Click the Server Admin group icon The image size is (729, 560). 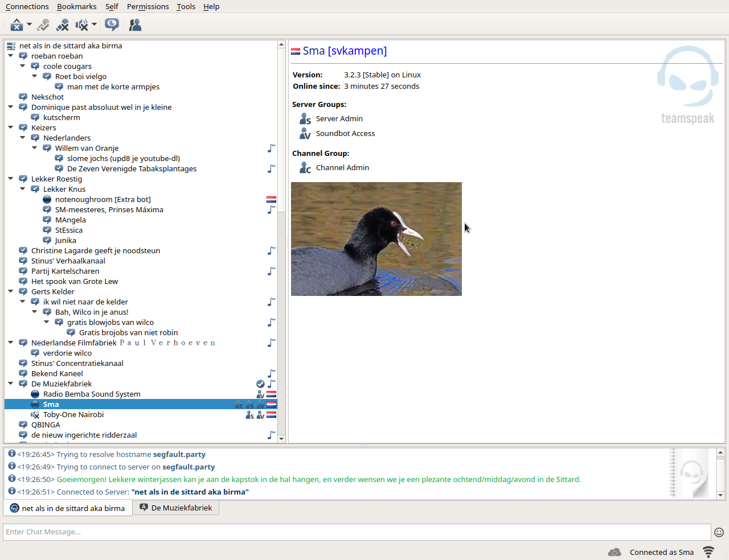tap(305, 118)
